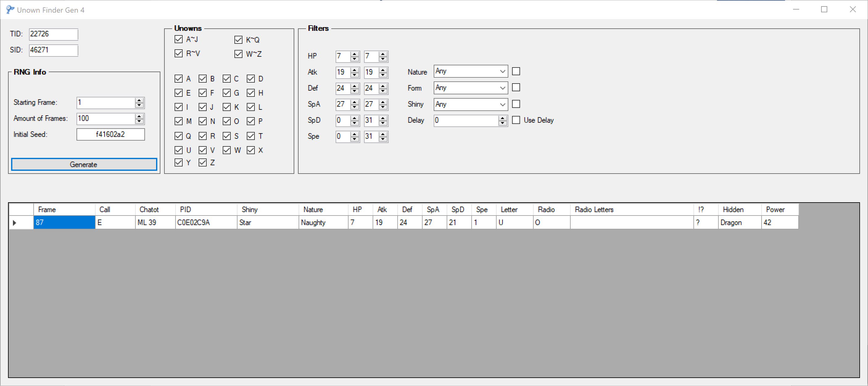Check the box beside Form dropdown
Viewport: 868px width, 386px height.
[x=516, y=88]
